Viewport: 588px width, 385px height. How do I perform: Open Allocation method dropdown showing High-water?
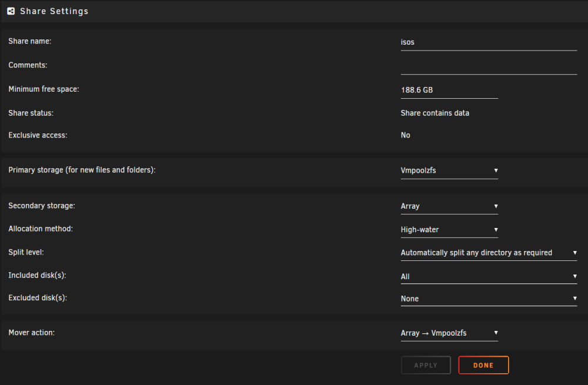click(x=449, y=229)
